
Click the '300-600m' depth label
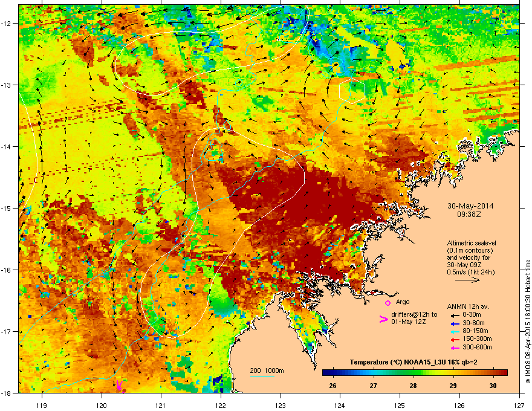[478, 348]
